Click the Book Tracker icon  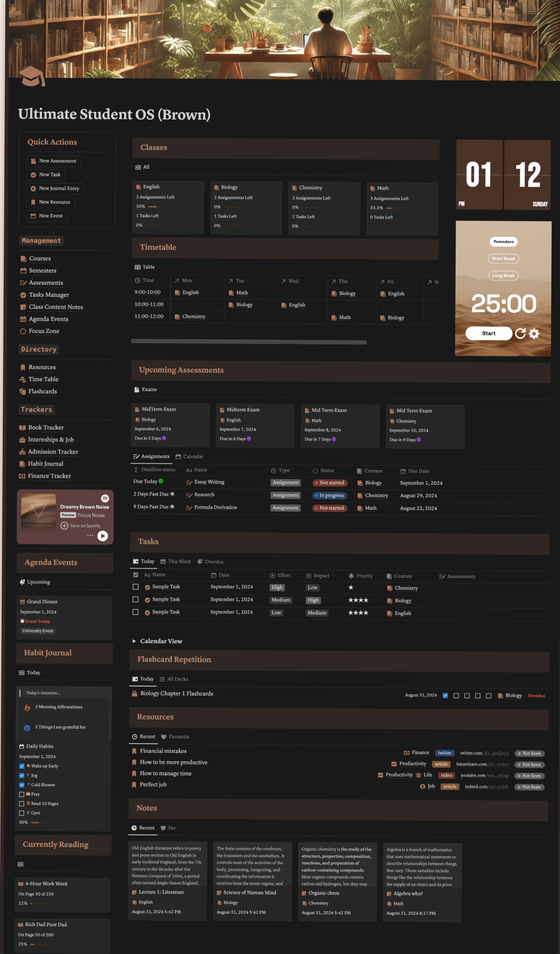(22, 427)
